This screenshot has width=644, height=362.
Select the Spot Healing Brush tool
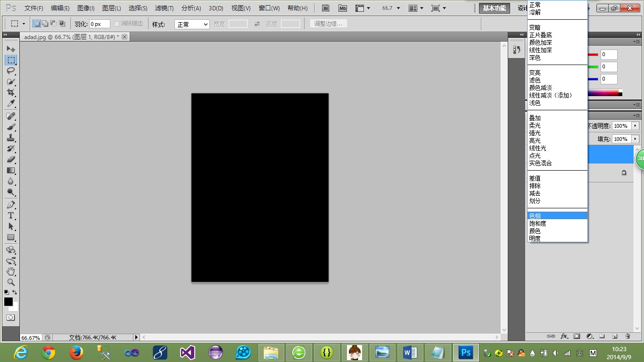(x=11, y=116)
